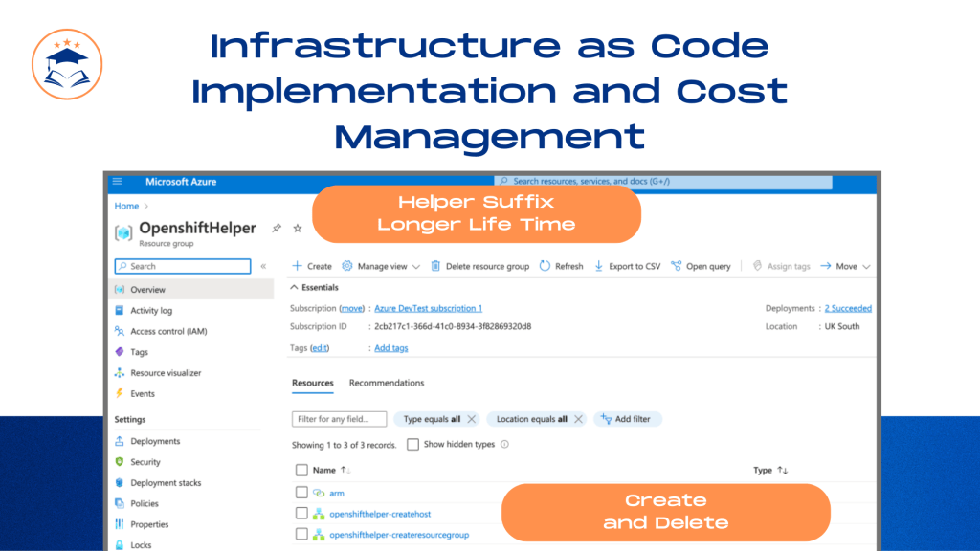This screenshot has width=980, height=551.
Task: Open the Azure DevTest subscription 1 link
Action: (428, 308)
